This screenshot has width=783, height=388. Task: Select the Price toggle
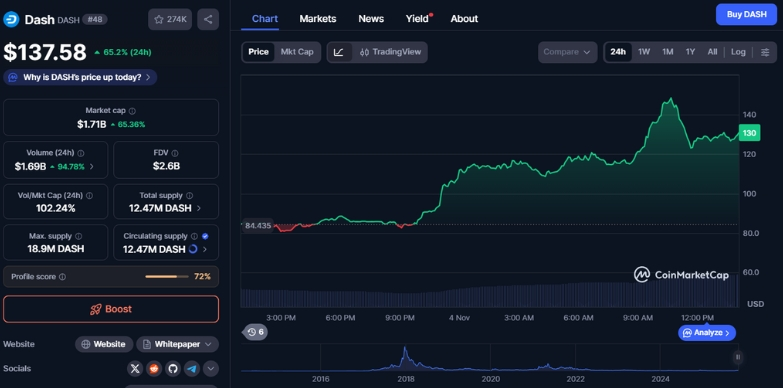(x=258, y=52)
